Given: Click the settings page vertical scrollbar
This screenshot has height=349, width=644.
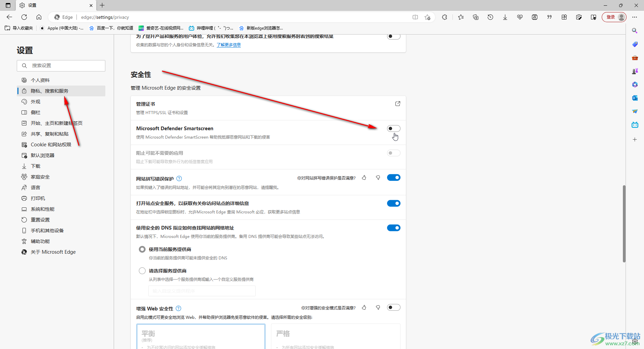Looking at the screenshot, I should 624,223.
